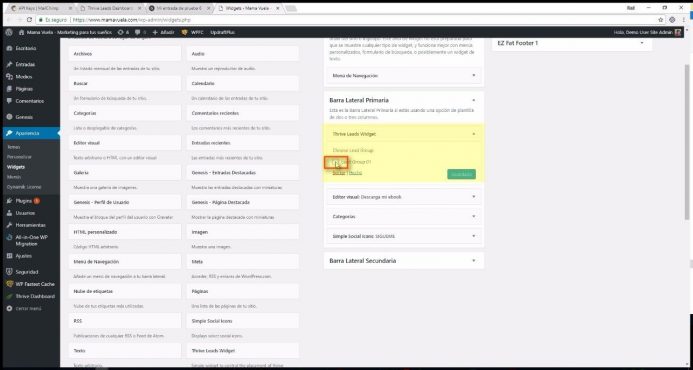Click the Borrar link in widget
The width and height of the screenshot is (693, 370).
(x=339, y=173)
